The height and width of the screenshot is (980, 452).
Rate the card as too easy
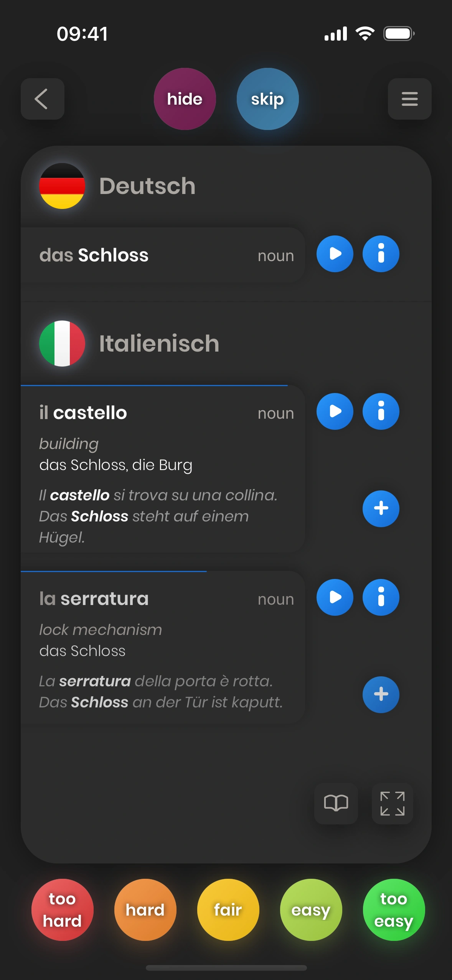tap(394, 909)
